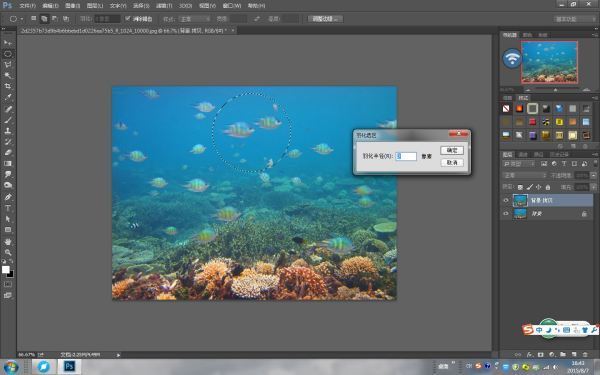
Task: Select the Elliptical Marquee tool in toolbox
Action: point(8,54)
